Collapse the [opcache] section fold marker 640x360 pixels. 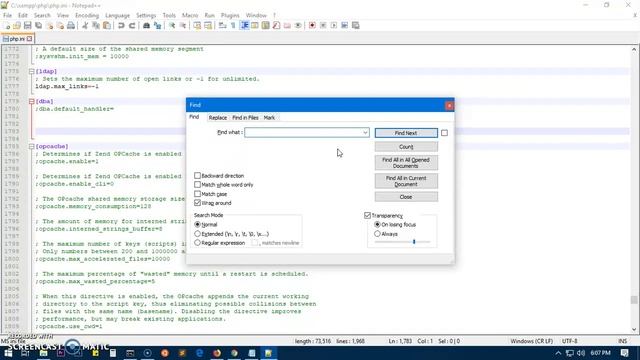[31, 146]
